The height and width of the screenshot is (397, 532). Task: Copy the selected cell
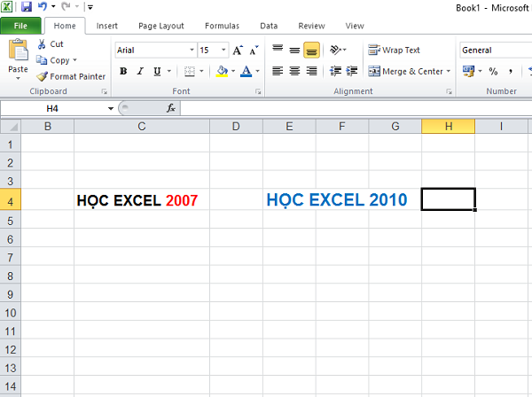point(53,60)
